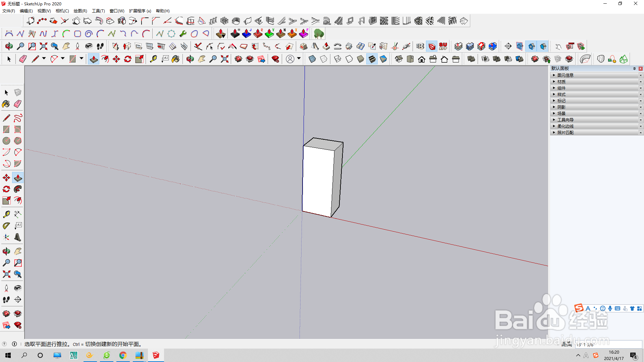Click the green tree icon in toolbar
Viewport: 644px width, 362px height.
[319, 34]
